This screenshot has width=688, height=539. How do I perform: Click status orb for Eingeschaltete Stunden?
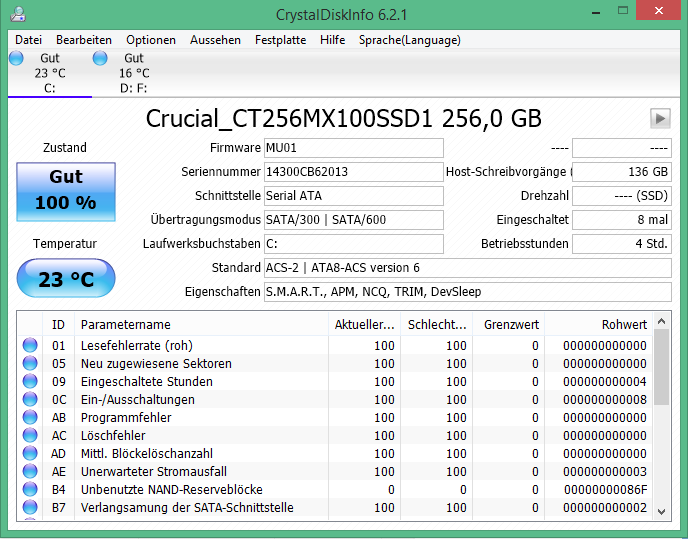(x=30, y=381)
